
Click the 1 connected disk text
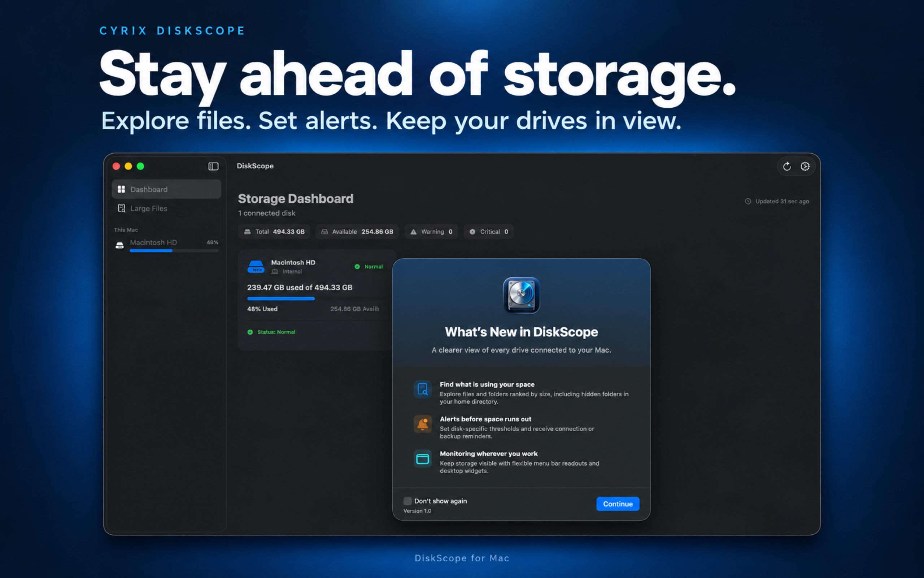[266, 213]
